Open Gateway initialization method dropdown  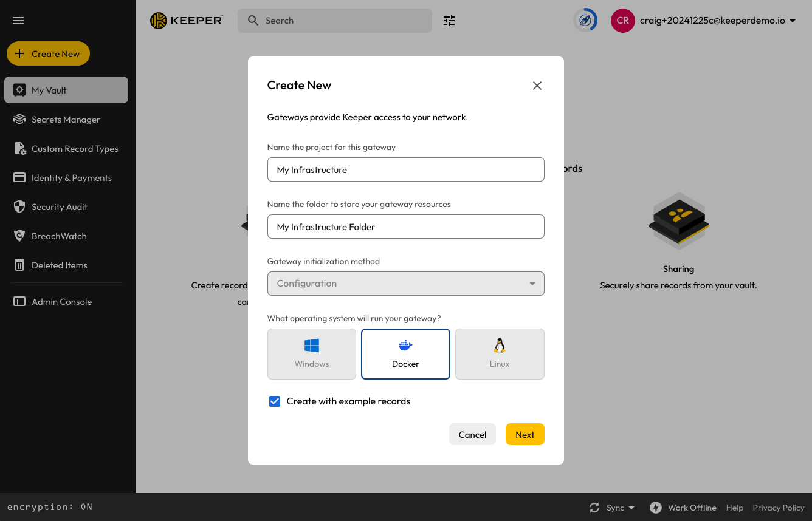click(x=405, y=284)
